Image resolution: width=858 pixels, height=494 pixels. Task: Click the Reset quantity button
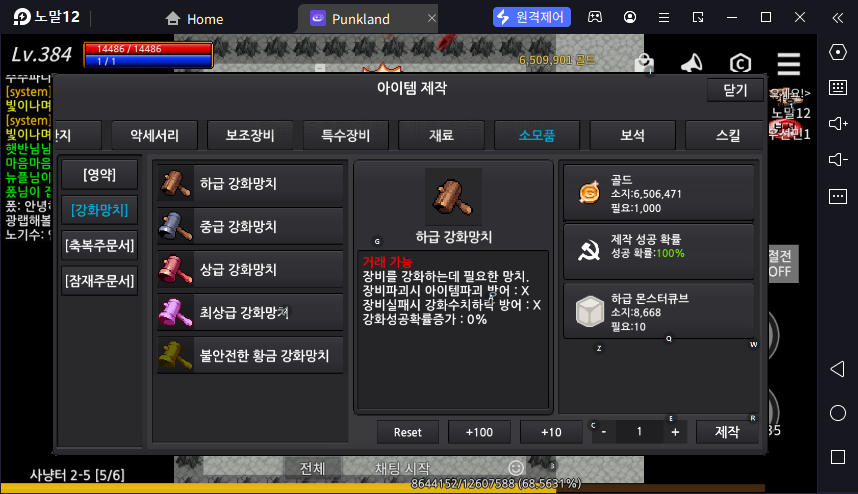tap(408, 432)
